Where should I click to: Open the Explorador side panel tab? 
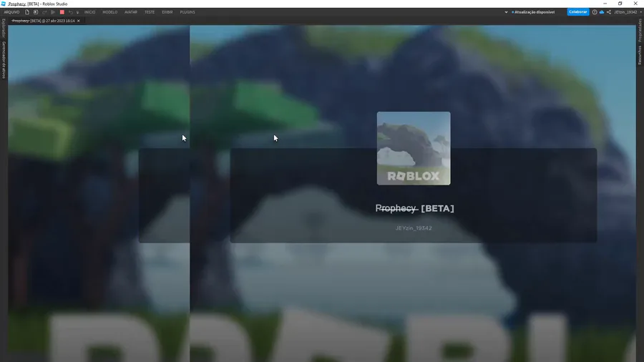[x=4, y=29]
